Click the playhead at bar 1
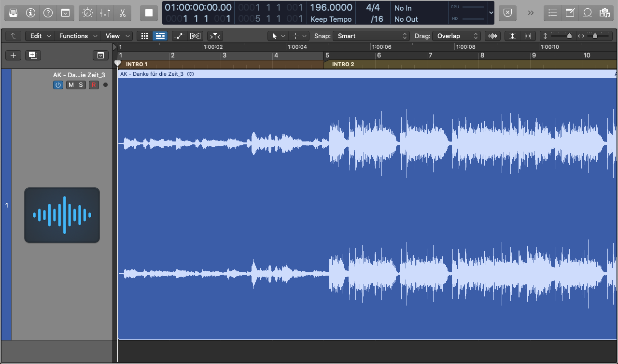 (117, 63)
